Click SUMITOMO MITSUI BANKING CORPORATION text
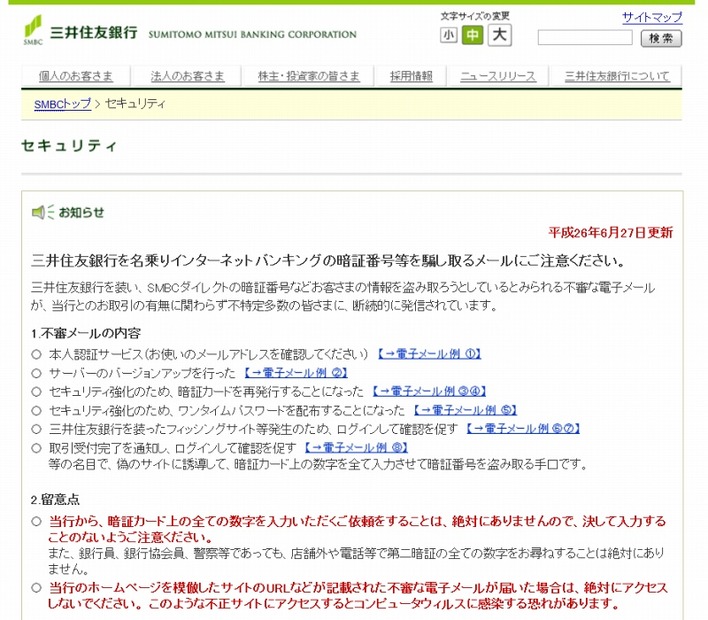This screenshot has height=620, width=708. pos(252,34)
